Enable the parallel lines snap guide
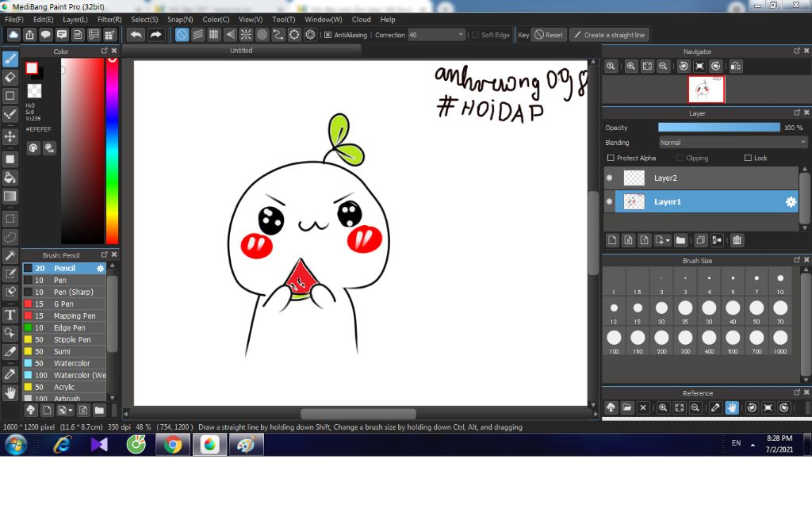The image size is (812, 524). click(x=197, y=35)
